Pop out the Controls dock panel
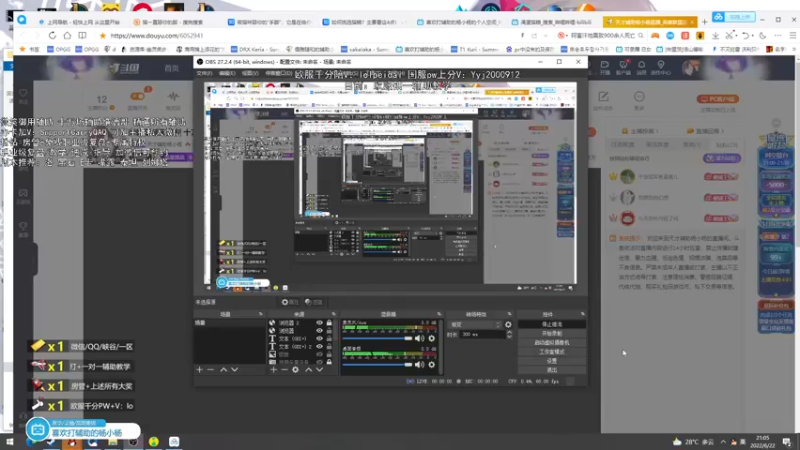This screenshot has width=800, height=450. [582, 314]
